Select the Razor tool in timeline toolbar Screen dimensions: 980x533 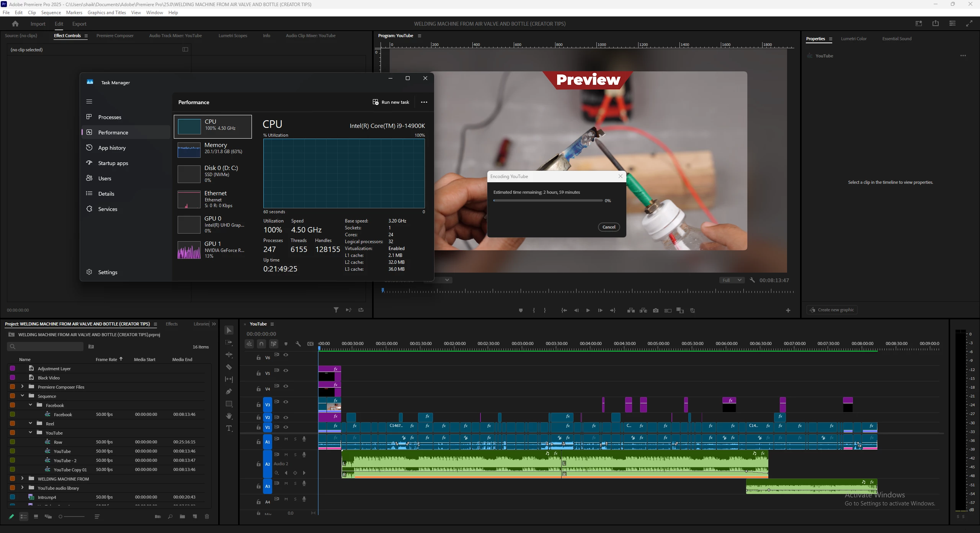point(229,367)
